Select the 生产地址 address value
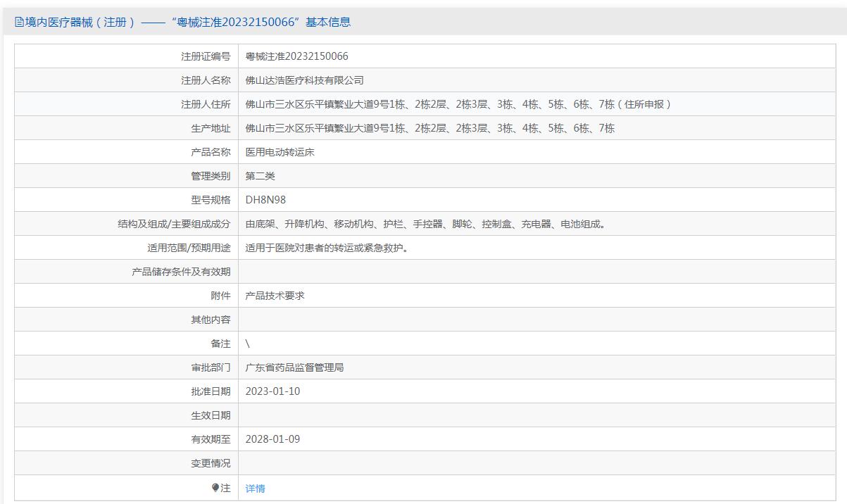Viewport: 847px width, 504px height. point(430,128)
